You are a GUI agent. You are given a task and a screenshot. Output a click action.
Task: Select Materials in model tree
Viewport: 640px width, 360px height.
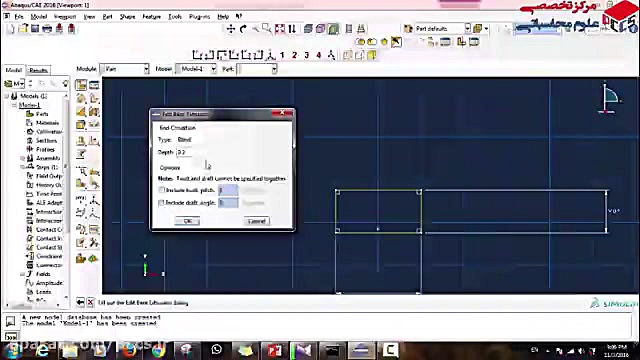(x=47, y=123)
